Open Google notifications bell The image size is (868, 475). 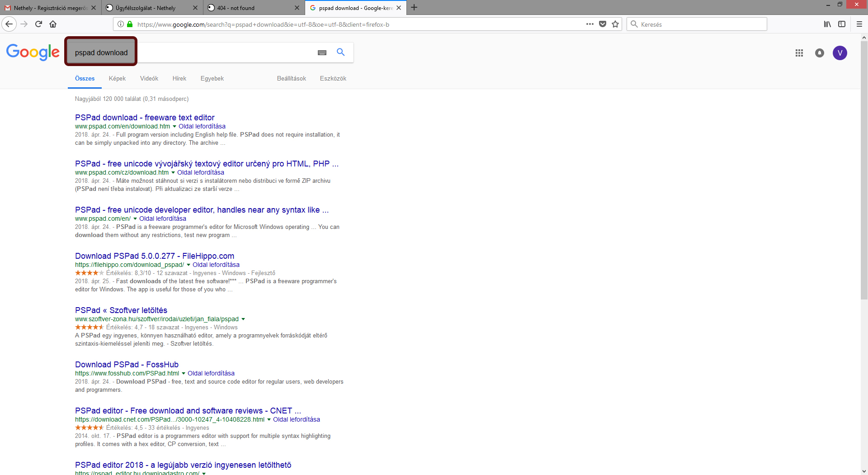coord(819,53)
